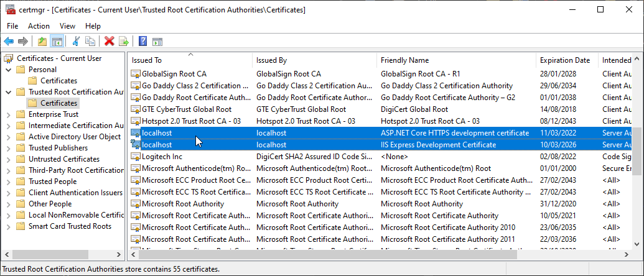Sort by the Expiration Date column header

567,60
